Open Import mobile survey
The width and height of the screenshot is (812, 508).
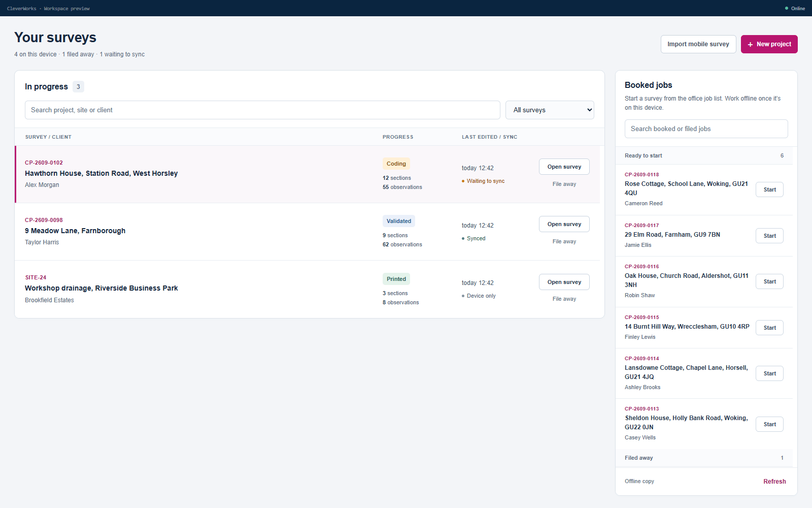(698, 44)
